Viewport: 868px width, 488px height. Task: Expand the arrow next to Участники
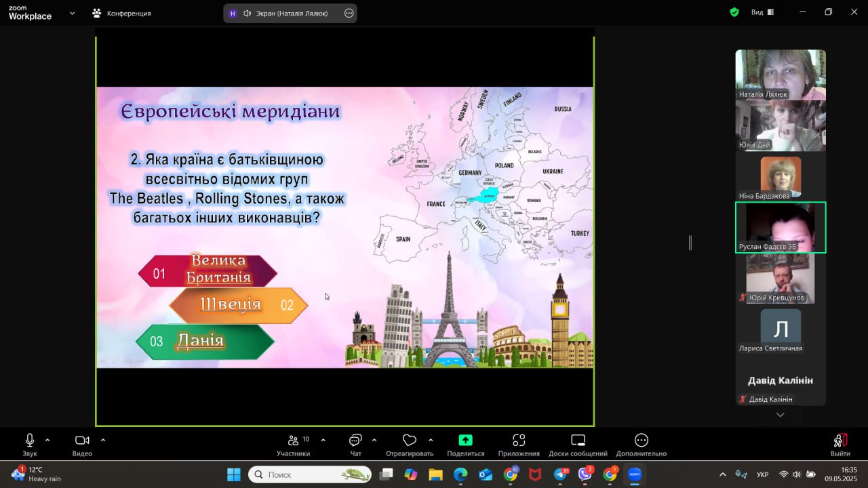[323, 440]
